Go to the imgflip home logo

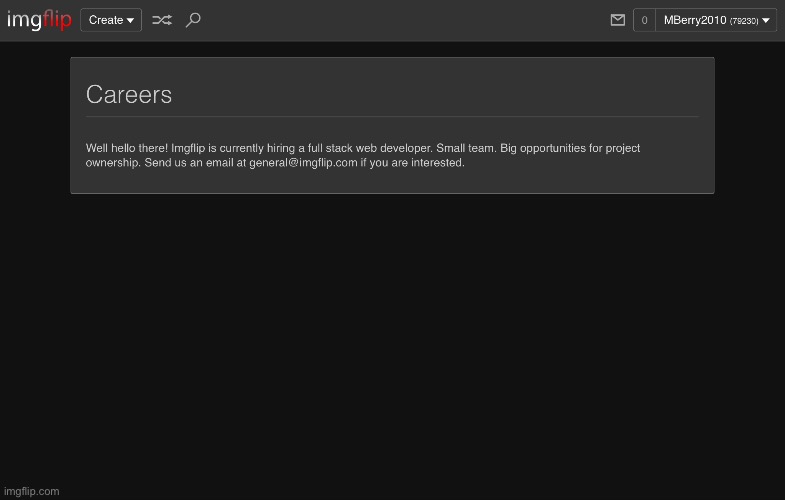coord(39,20)
